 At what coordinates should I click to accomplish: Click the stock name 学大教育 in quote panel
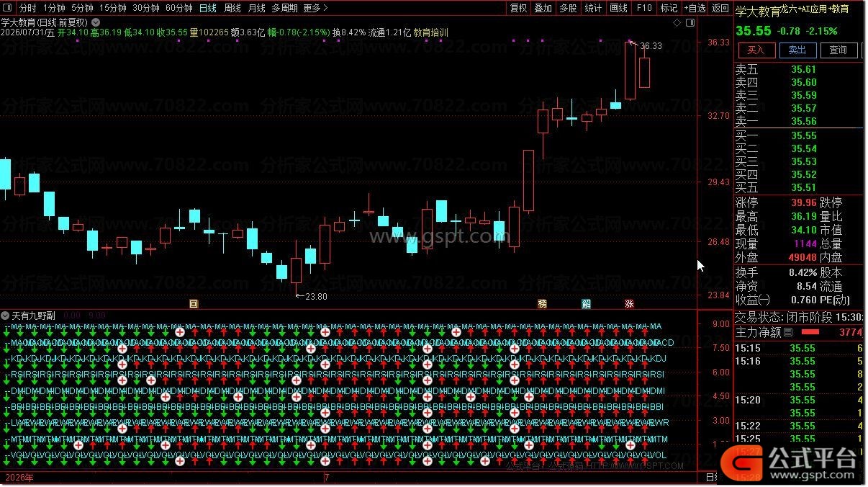757,11
